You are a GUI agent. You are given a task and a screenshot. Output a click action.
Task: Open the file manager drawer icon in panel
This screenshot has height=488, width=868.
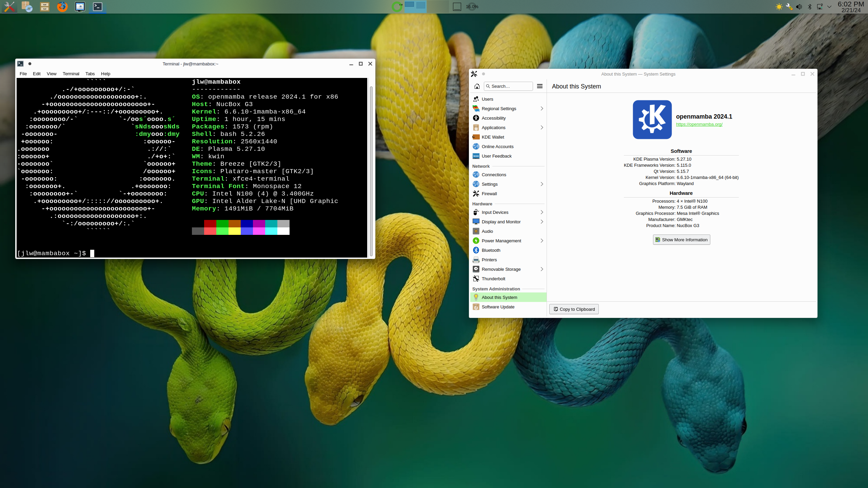pyautogui.click(x=44, y=6)
